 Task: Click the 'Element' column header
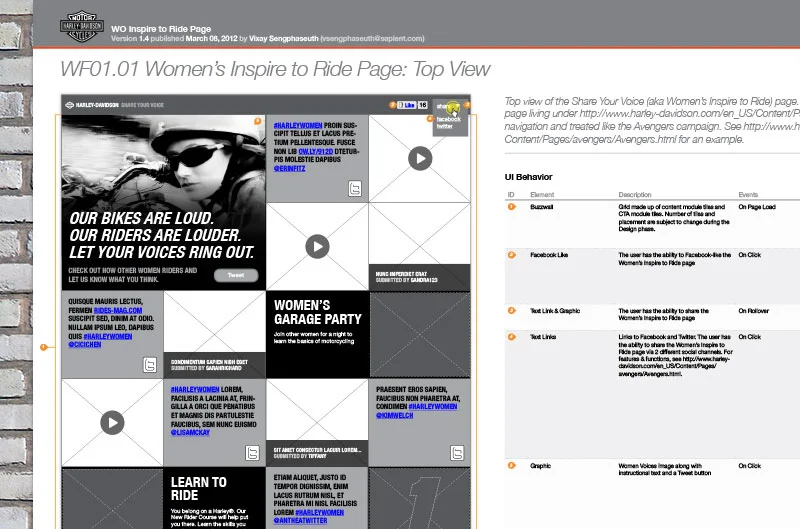542,194
